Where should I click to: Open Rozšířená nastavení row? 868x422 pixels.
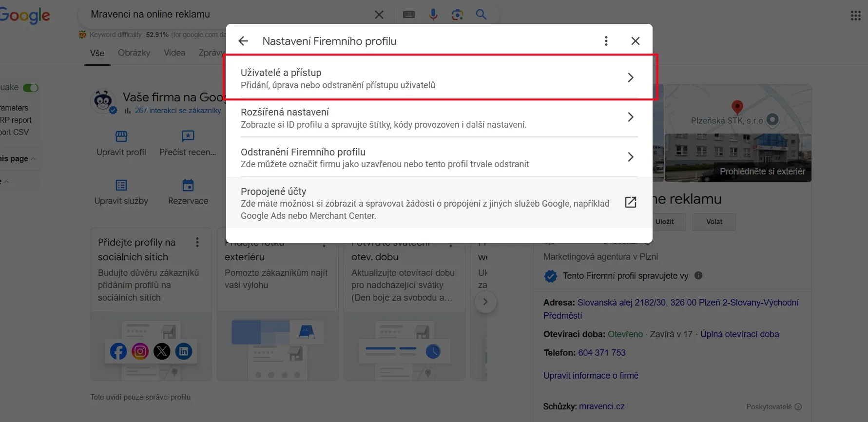439,117
